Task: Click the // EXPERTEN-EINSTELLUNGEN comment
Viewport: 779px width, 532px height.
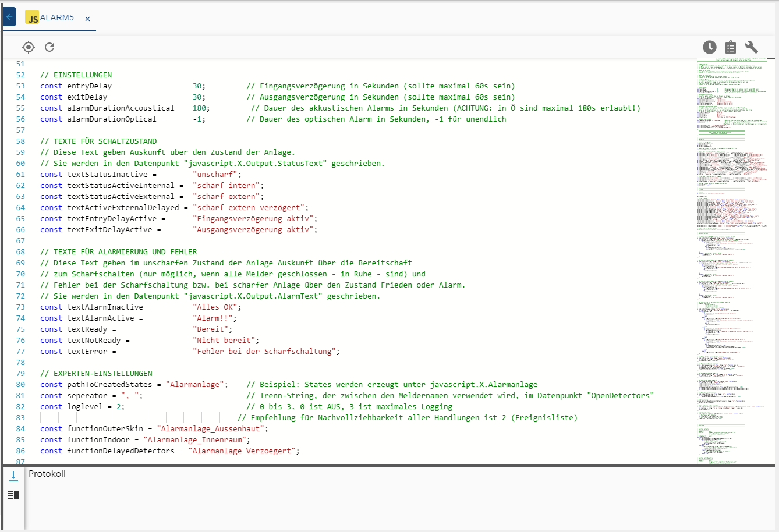Action: [x=96, y=374]
